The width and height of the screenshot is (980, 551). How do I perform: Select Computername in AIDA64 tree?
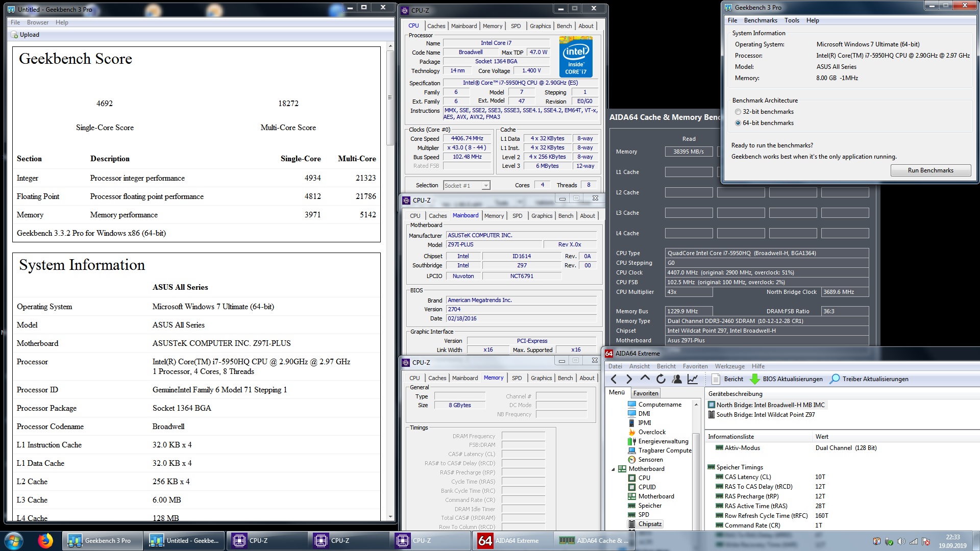tap(654, 404)
